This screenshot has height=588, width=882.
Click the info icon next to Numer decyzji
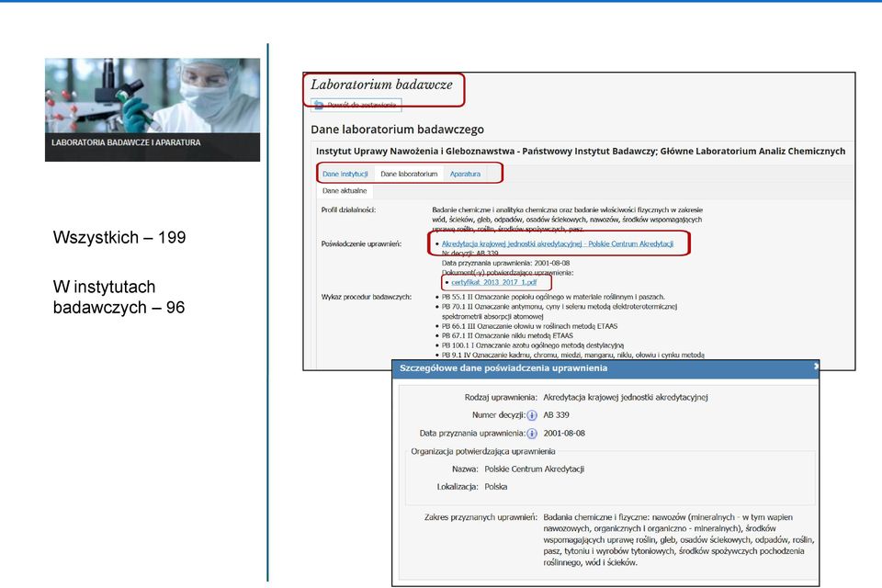532,415
